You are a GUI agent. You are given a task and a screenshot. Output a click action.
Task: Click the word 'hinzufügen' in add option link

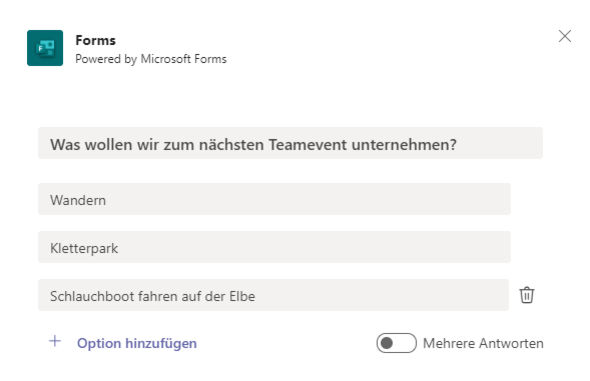(161, 343)
